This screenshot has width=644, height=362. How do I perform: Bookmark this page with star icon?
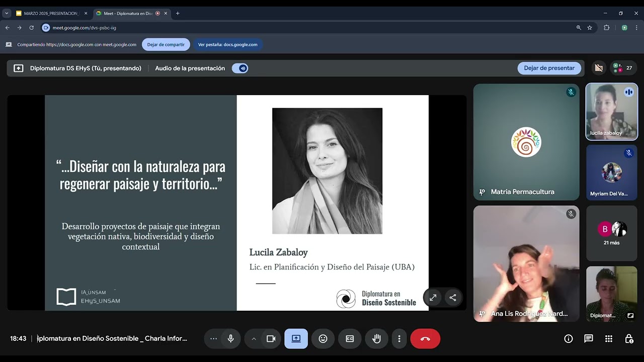[x=590, y=28]
